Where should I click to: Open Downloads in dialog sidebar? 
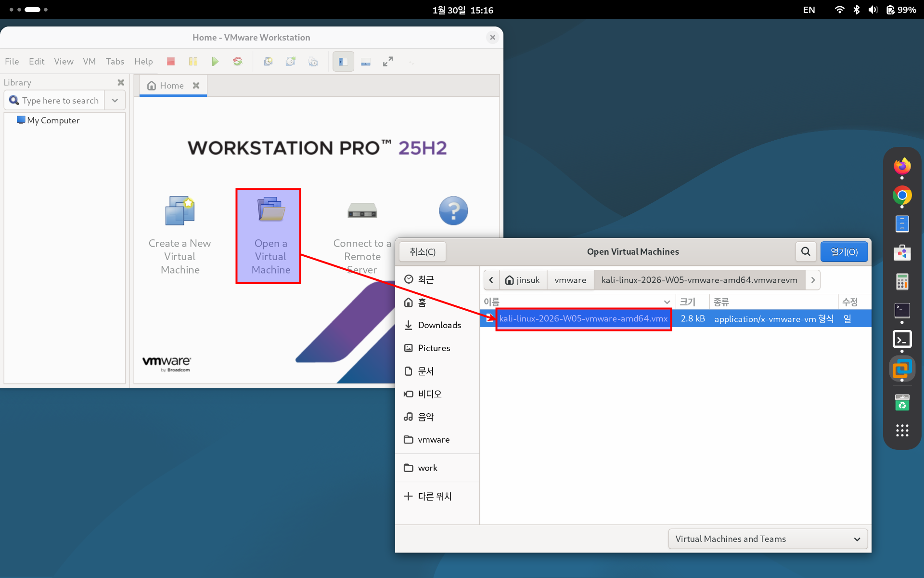point(437,325)
